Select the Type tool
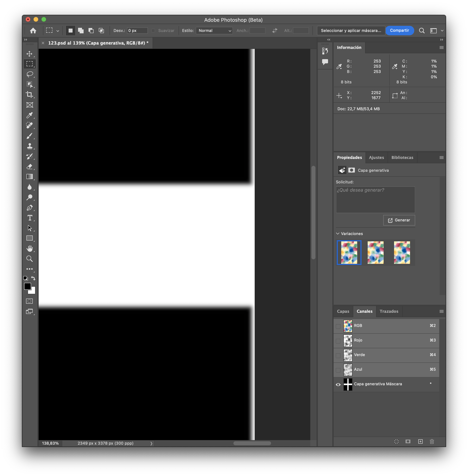 coord(30,218)
